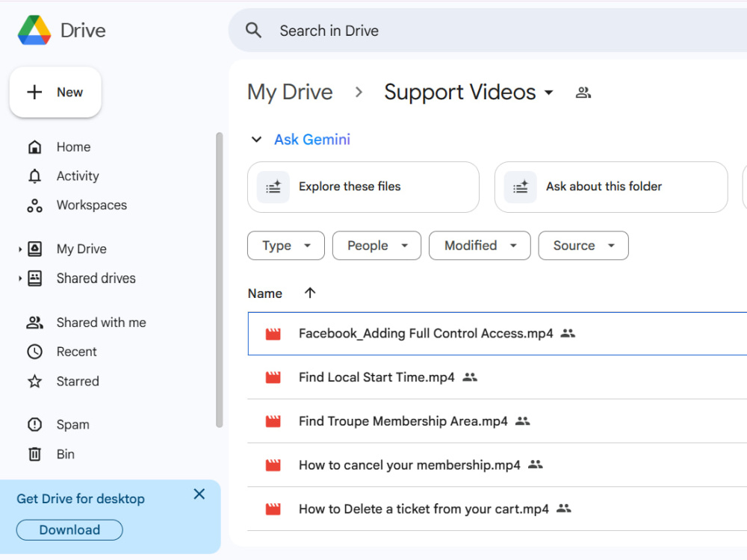Click the Name column header
The width and height of the screenshot is (747, 560).
pos(265,293)
